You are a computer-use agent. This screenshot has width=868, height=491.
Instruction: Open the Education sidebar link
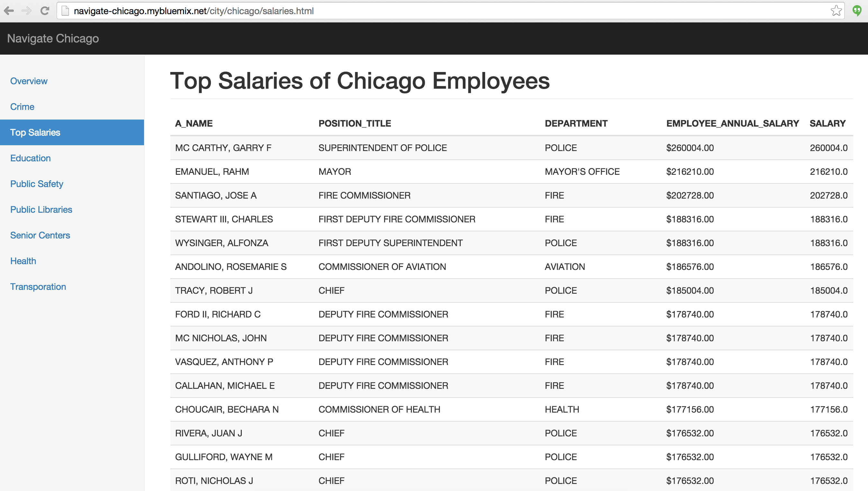[x=30, y=158]
